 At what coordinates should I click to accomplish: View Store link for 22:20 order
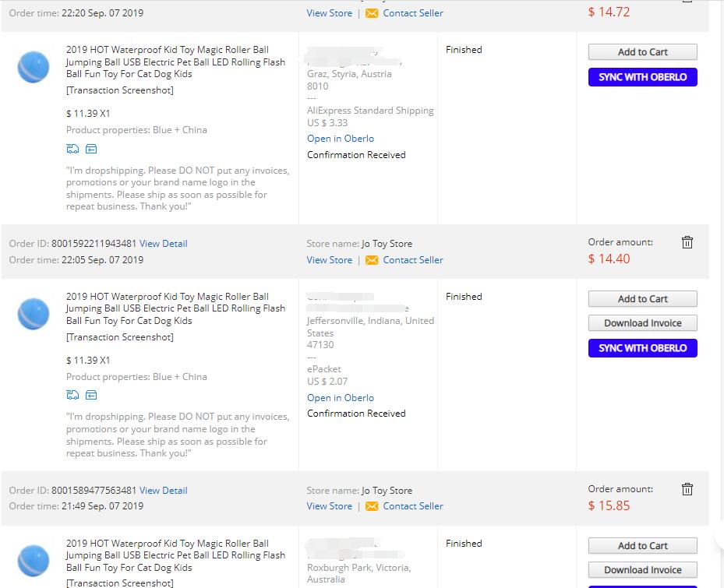point(329,13)
